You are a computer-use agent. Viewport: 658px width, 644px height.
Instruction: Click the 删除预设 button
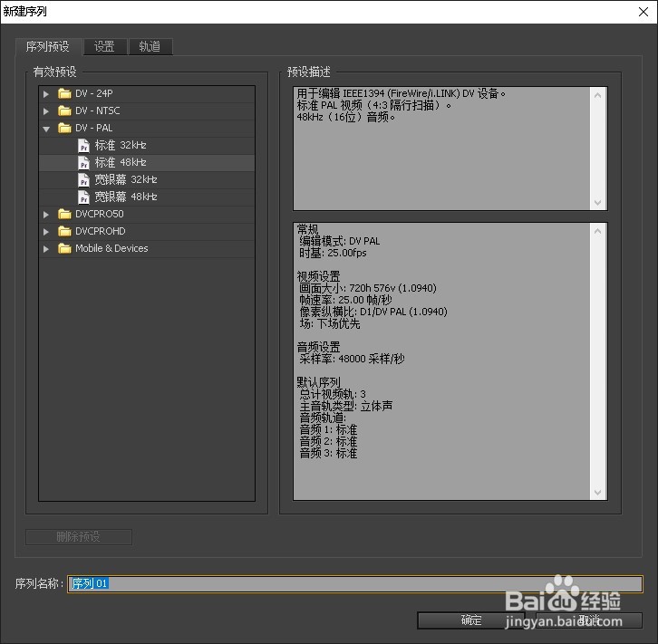pos(79,536)
